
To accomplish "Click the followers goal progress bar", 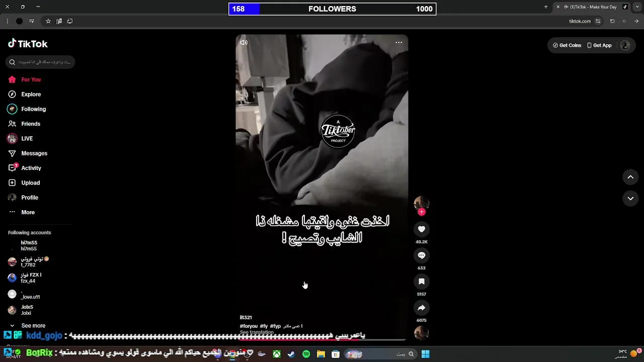I will pos(332,9).
